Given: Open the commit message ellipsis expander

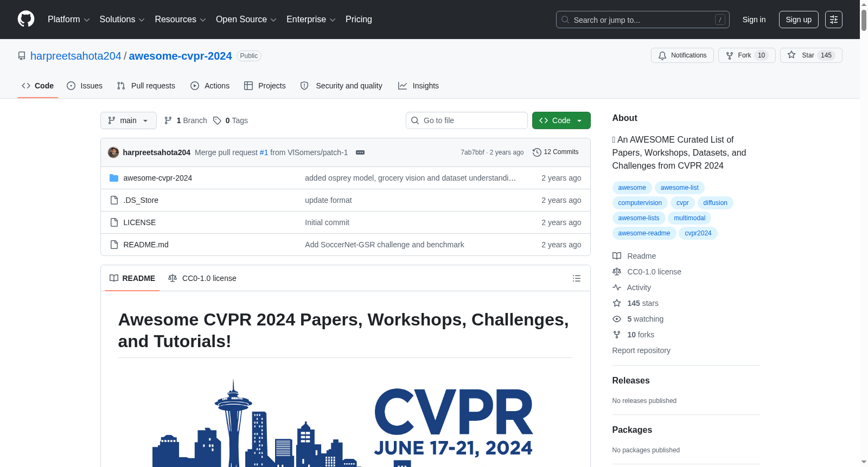Looking at the screenshot, I should tap(360, 152).
